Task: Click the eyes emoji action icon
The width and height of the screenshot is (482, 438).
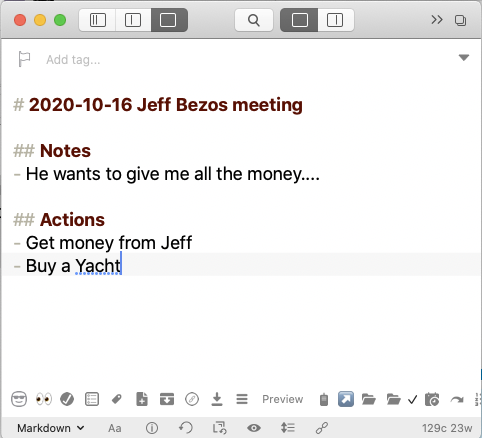Action: click(44, 399)
